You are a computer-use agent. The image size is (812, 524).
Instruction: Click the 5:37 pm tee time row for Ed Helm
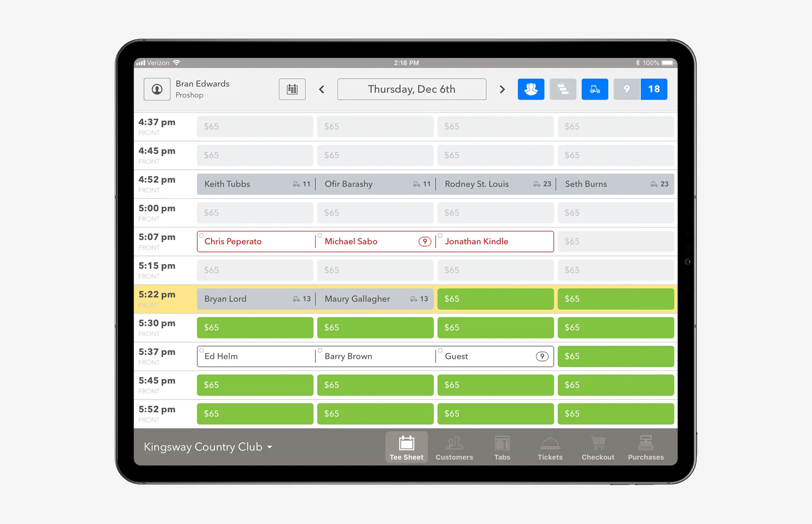click(x=255, y=356)
